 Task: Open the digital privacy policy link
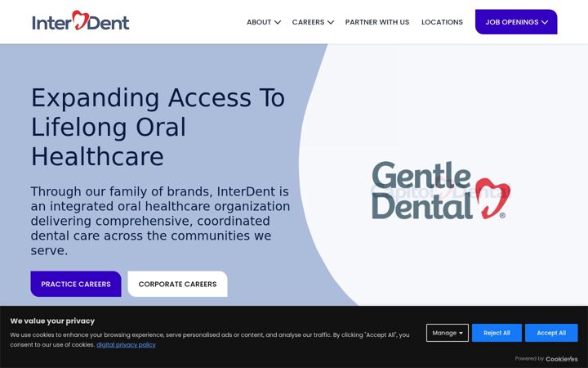(x=126, y=345)
